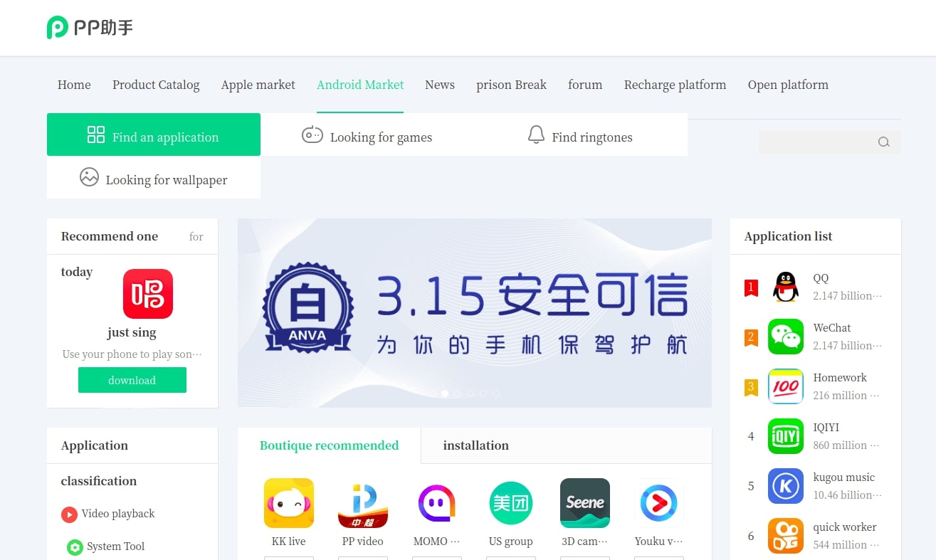Open the Recharge platform menu
Viewport: 936px width, 560px height.
point(675,85)
